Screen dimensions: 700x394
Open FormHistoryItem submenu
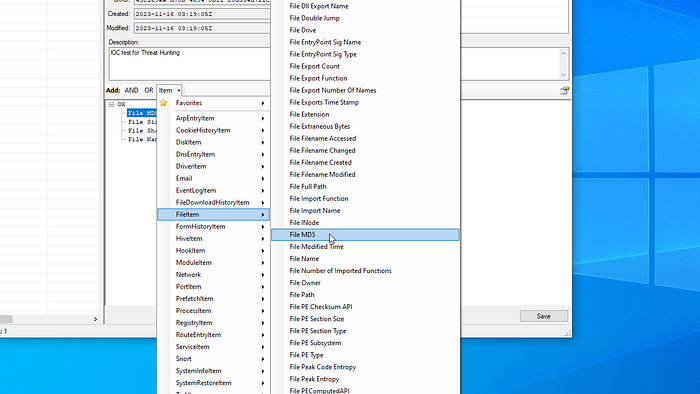pyautogui.click(x=213, y=227)
